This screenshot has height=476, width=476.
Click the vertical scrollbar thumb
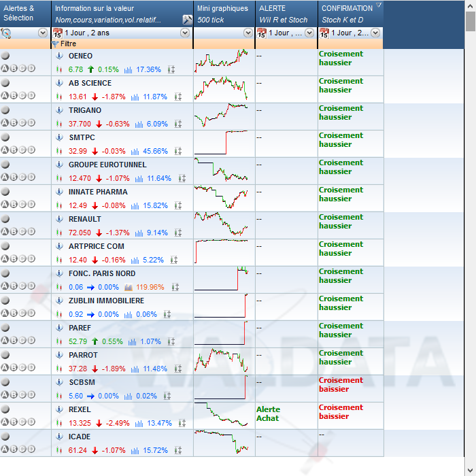tap(471, 22)
